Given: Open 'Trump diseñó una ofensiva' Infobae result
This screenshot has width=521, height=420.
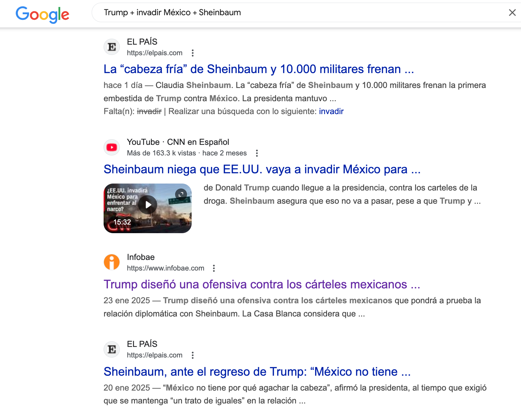Looking at the screenshot, I should (x=262, y=284).
